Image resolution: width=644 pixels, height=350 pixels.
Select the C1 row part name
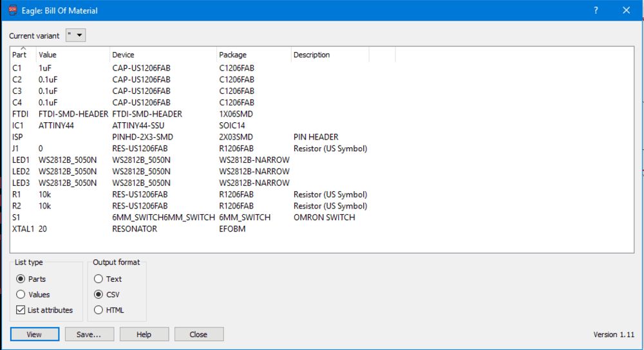click(17, 68)
